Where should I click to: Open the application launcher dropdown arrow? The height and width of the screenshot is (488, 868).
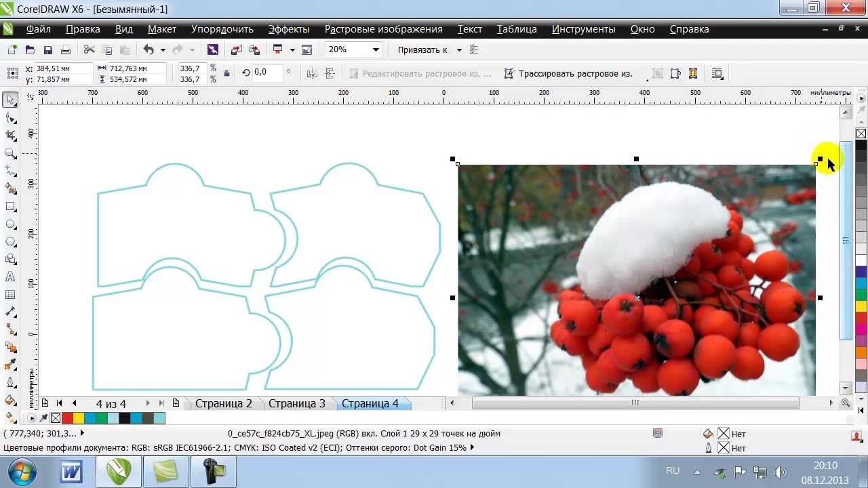coord(292,49)
